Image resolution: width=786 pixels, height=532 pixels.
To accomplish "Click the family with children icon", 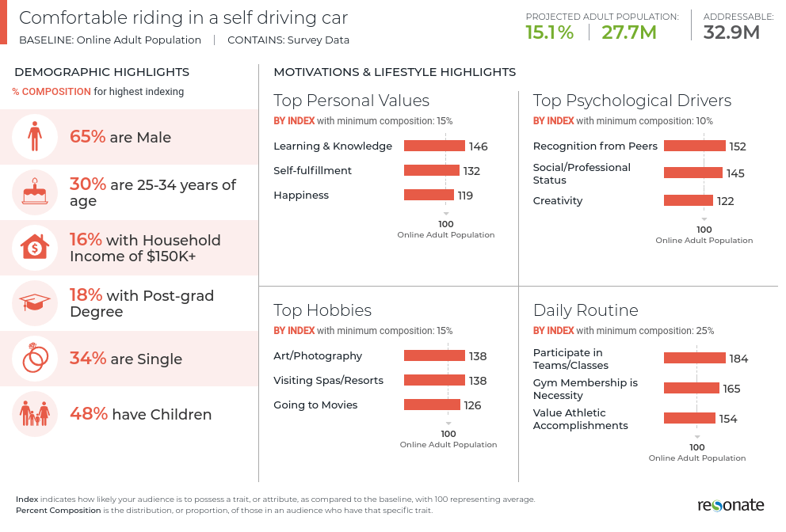I will coord(35,414).
